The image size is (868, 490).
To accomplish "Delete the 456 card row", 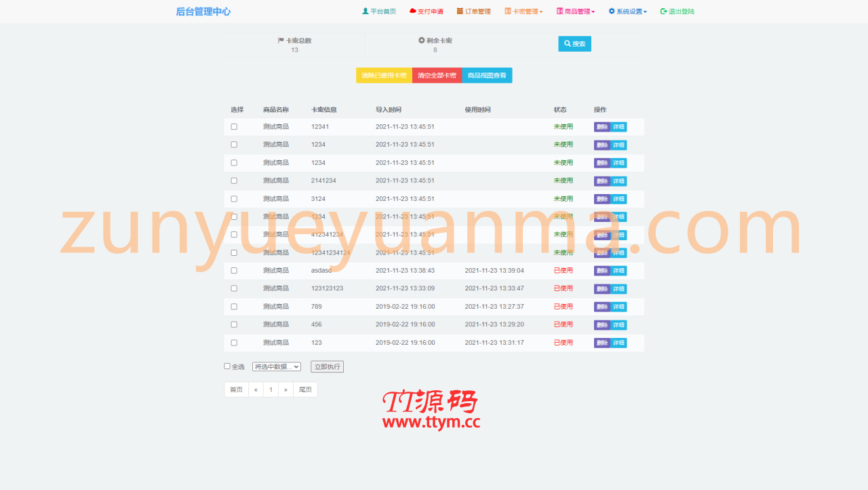I will [602, 325].
